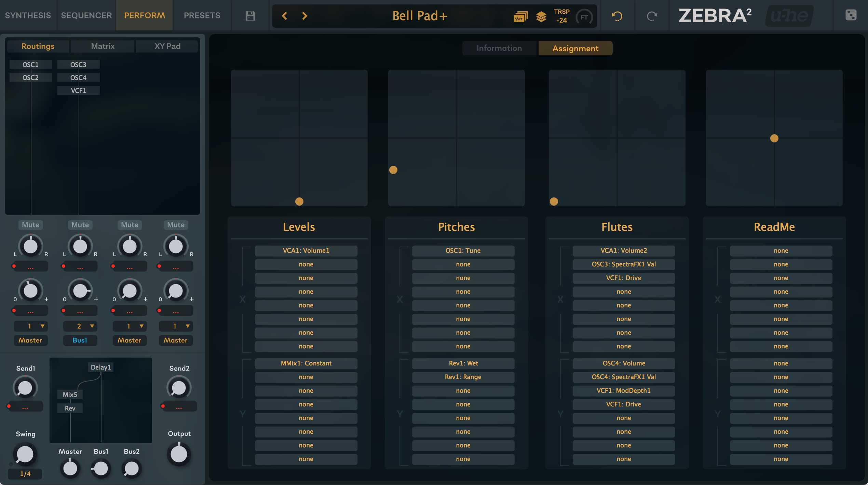Open the OSC1: Tune assignment slot
Image resolution: width=868 pixels, height=485 pixels.
coord(463,251)
